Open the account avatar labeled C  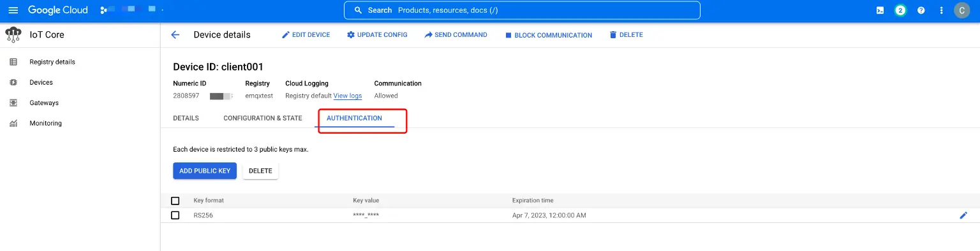coord(961,10)
